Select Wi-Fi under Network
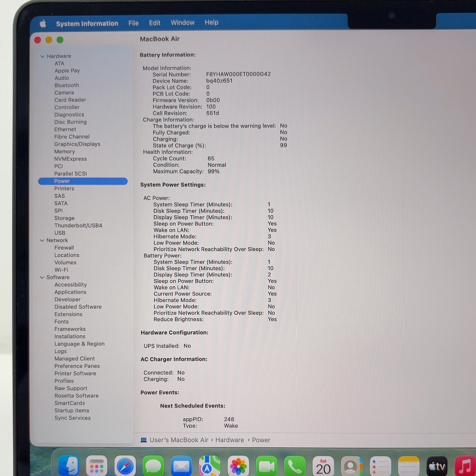 [x=61, y=270]
